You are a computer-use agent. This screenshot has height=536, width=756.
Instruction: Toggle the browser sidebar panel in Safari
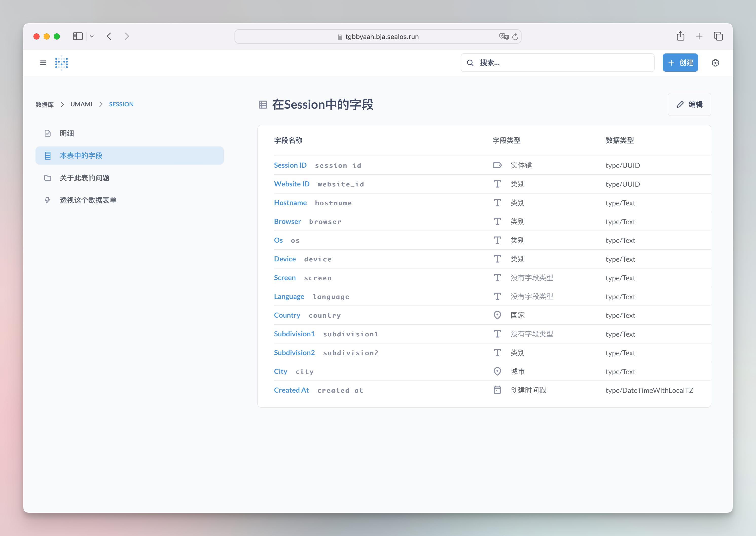click(x=78, y=36)
